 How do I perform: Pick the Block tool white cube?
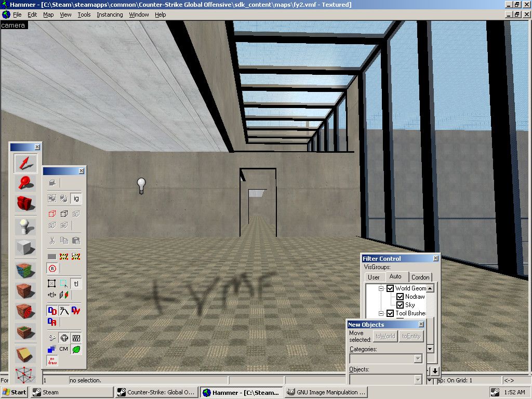click(25, 247)
